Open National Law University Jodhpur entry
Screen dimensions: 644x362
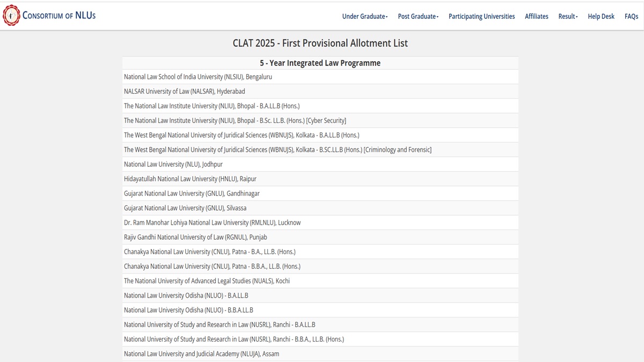(x=173, y=164)
